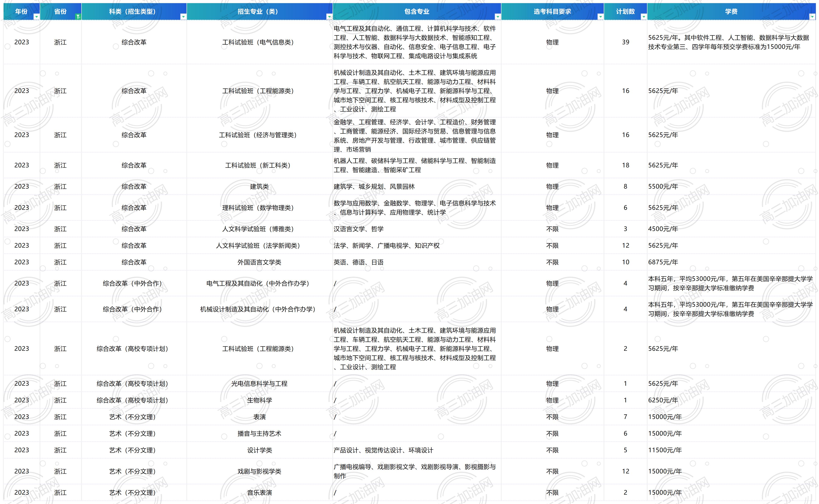Select the 音乐表演 cell
This screenshot has width=819, height=504.
click(260, 493)
